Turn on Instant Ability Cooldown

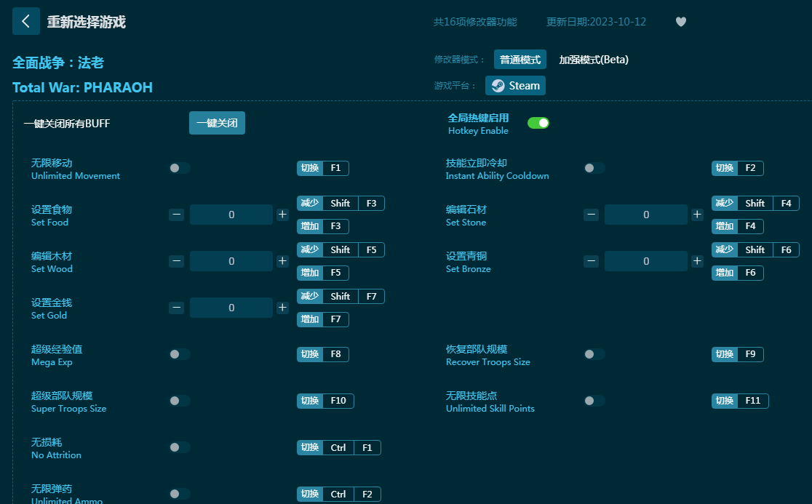tap(594, 168)
